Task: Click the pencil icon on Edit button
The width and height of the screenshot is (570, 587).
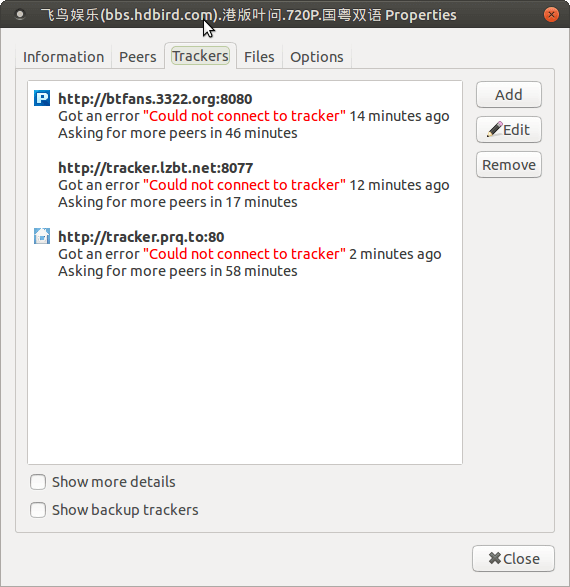Action: [x=494, y=130]
